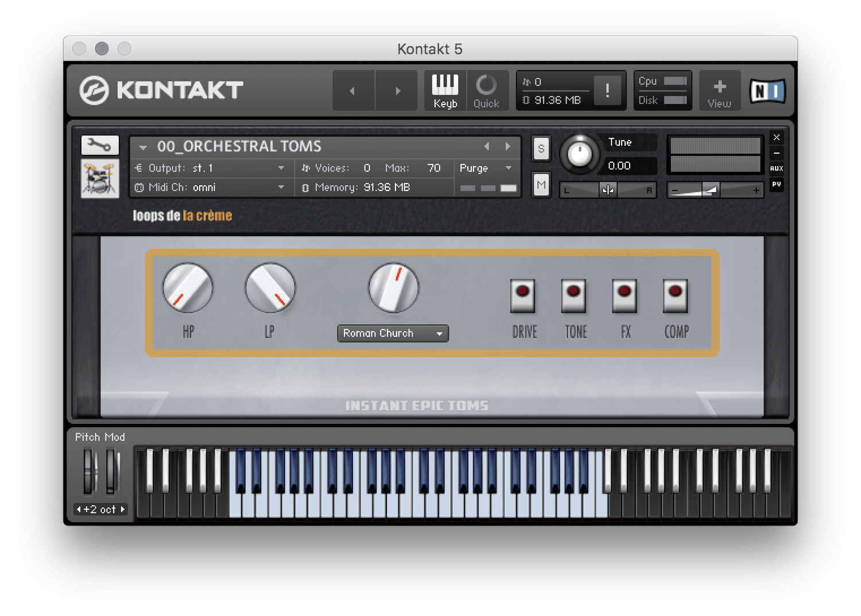Open instrument edit mode with wrench icon

click(x=100, y=145)
